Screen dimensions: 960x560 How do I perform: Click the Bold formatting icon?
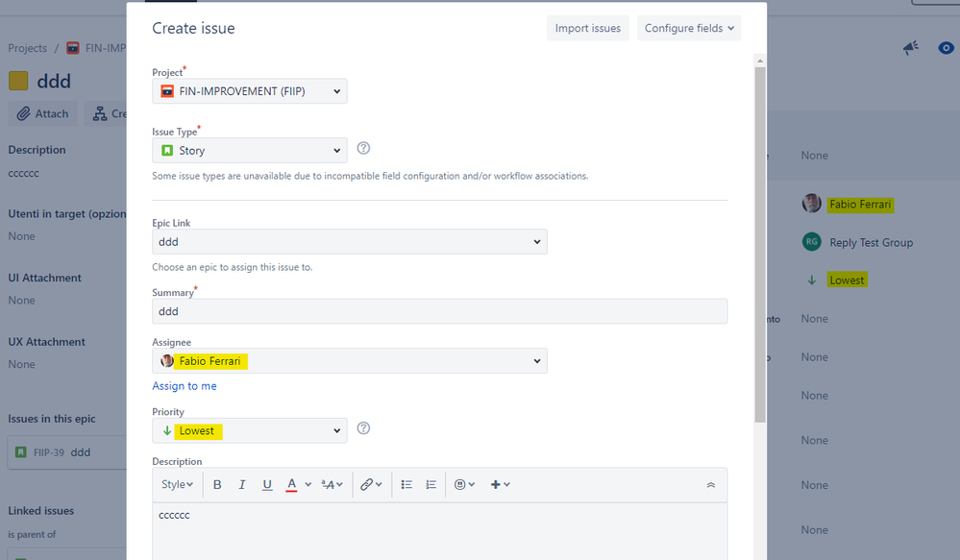click(217, 485)
